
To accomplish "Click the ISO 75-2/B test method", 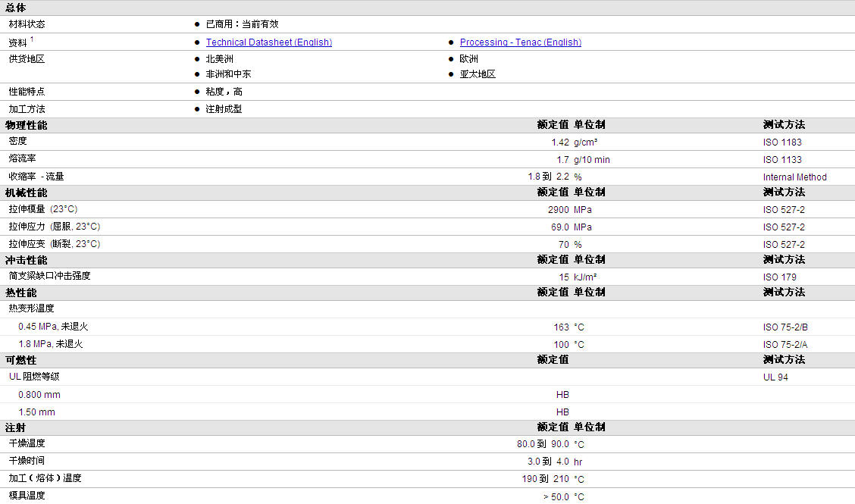I will coord(785,327).
